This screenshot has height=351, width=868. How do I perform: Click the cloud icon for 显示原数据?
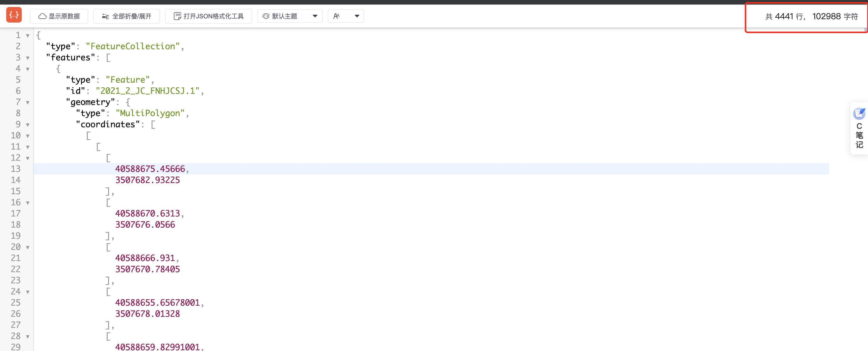(x=42, y=16)
